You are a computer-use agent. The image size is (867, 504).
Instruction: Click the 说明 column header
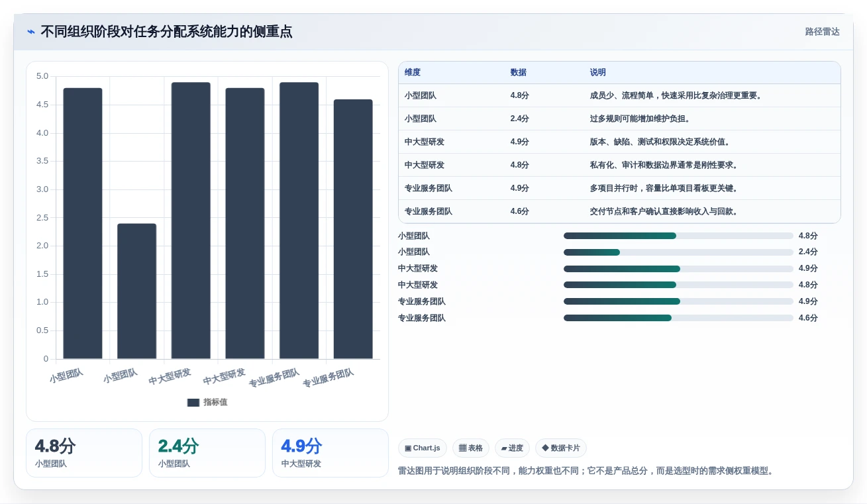tap(598, 72)
